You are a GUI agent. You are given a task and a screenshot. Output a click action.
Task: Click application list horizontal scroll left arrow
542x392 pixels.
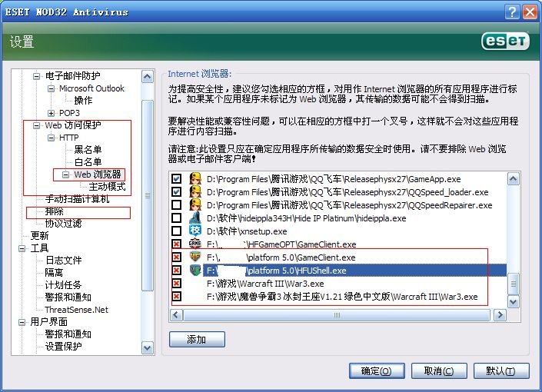pos(176,315)
